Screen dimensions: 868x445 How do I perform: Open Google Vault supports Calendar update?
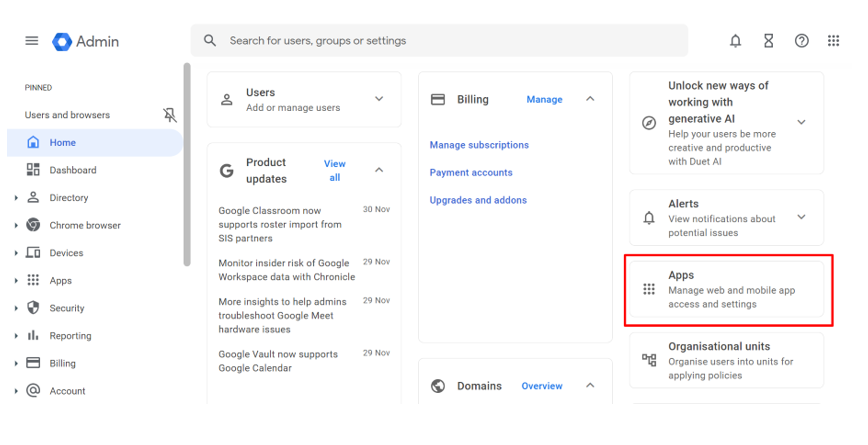click(x=278, y=361)
